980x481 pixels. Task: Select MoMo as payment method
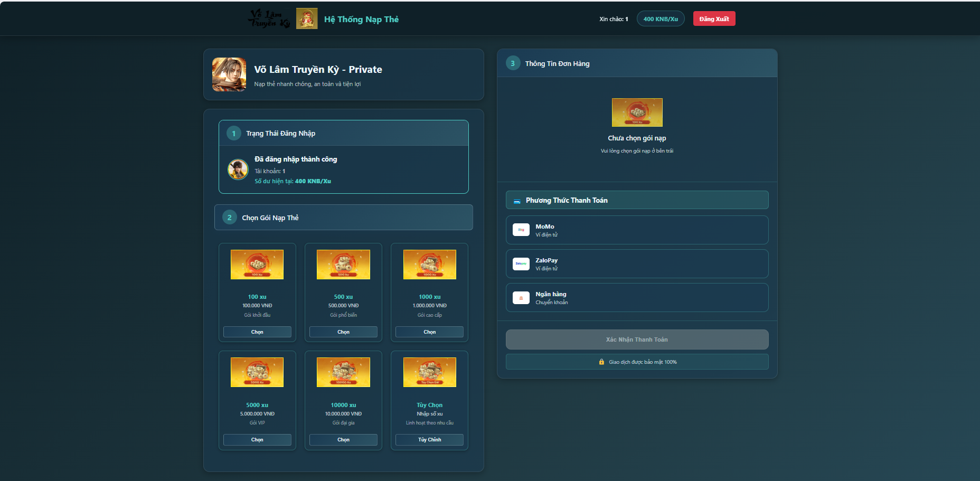[637, 230]
